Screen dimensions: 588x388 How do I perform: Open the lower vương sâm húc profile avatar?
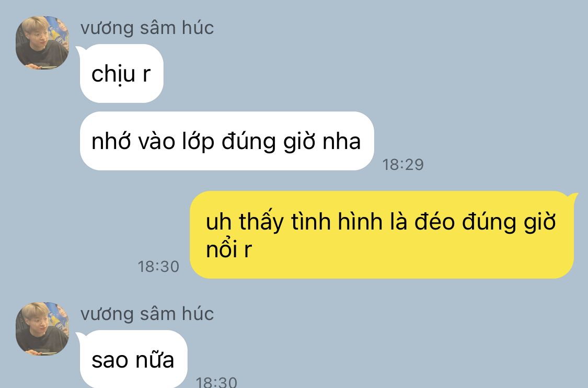[42, 329]
